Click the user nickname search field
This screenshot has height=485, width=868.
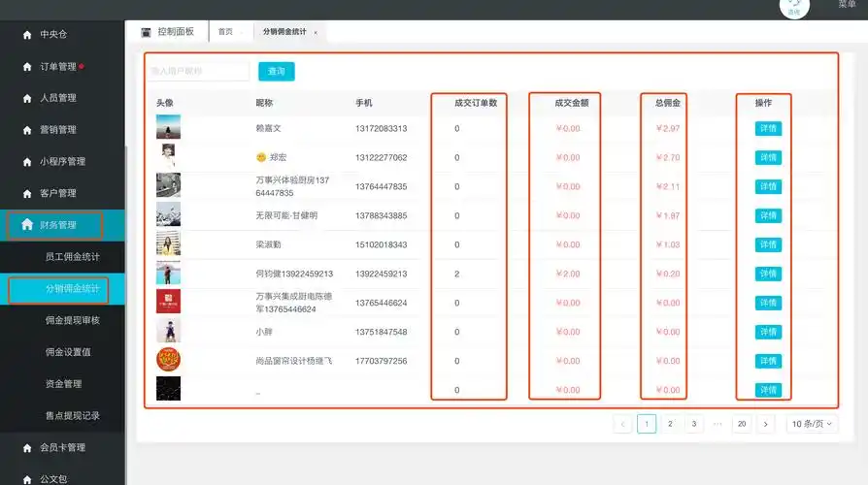tap(199, 72)
